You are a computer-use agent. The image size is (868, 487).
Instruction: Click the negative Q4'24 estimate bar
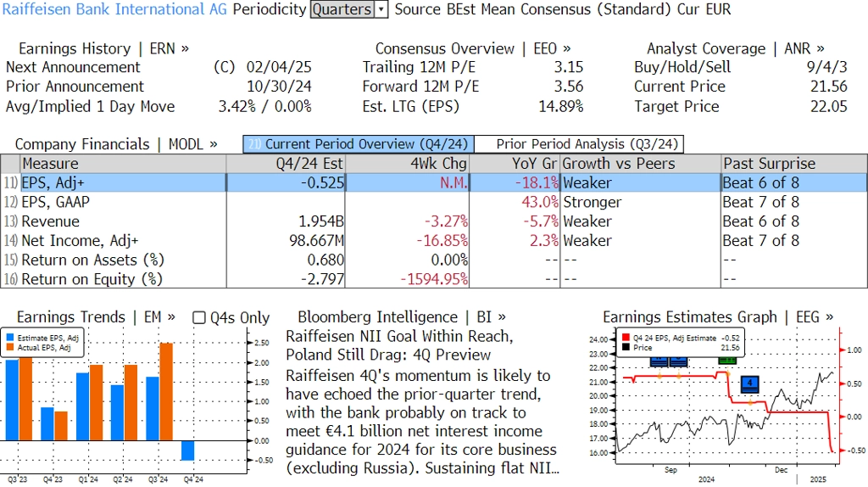pyautogui.click(x=187, y=451)
